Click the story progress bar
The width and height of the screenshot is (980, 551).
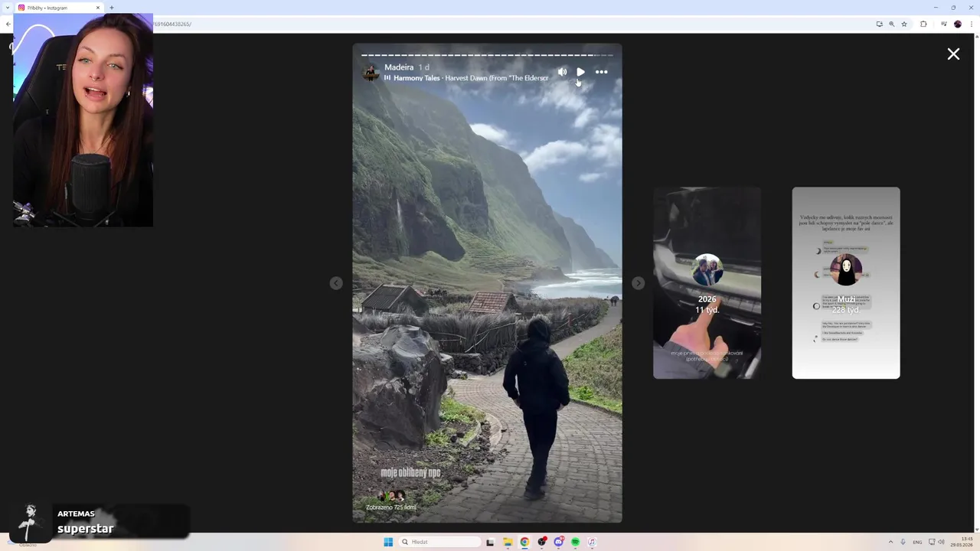487,55
